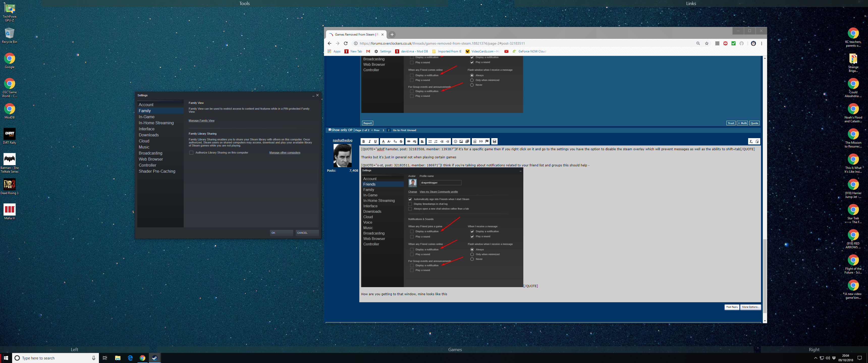868x363 pixels.
Task: Click the insert link icon
Action: [x=409, y=141]
